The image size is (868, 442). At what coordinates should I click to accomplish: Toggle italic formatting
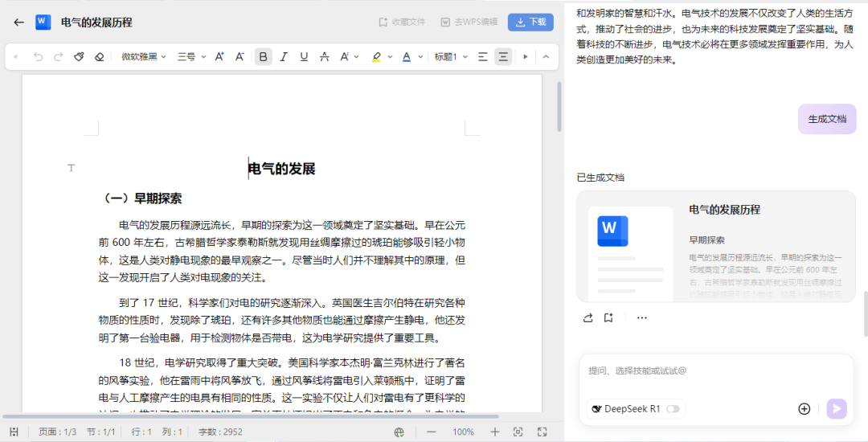[284, 56]
